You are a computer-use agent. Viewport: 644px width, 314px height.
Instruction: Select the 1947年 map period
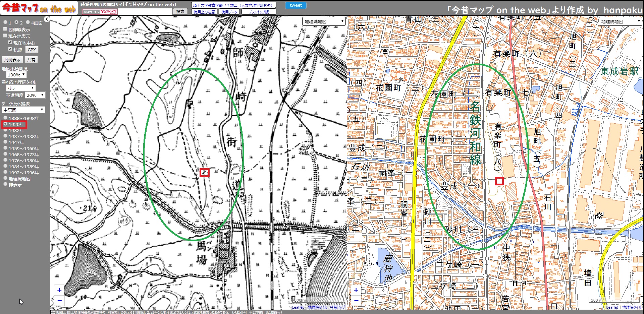(x=5, y=142)
